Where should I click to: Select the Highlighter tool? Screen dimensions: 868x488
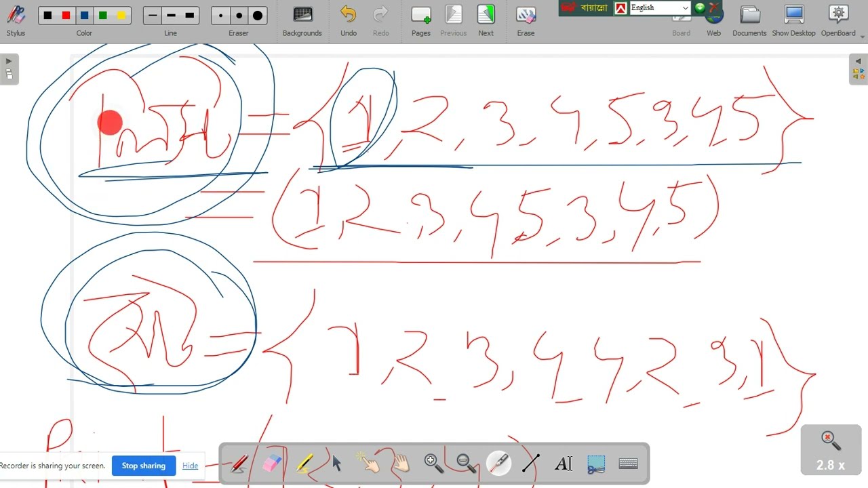coord(304,464)
